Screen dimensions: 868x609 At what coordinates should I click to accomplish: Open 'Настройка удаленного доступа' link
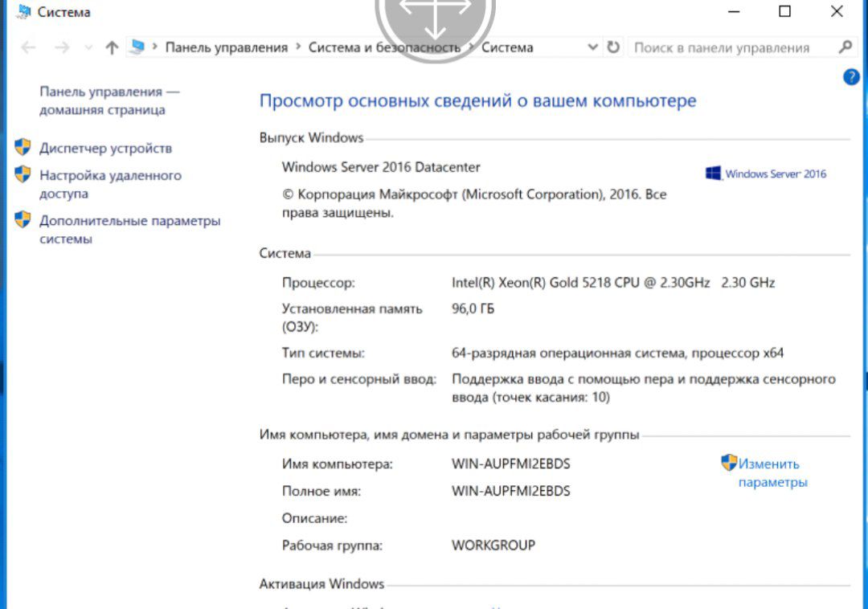tap(110, 184)
